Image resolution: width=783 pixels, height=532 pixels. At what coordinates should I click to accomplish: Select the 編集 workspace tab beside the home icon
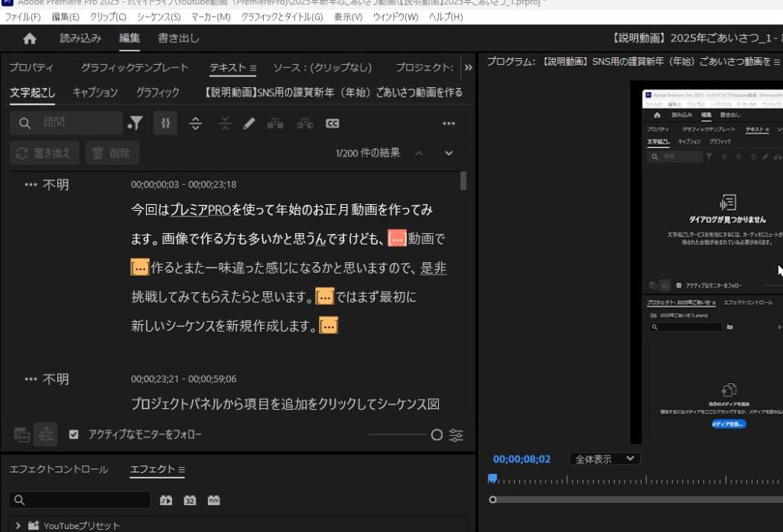click(x=129, y=38)
